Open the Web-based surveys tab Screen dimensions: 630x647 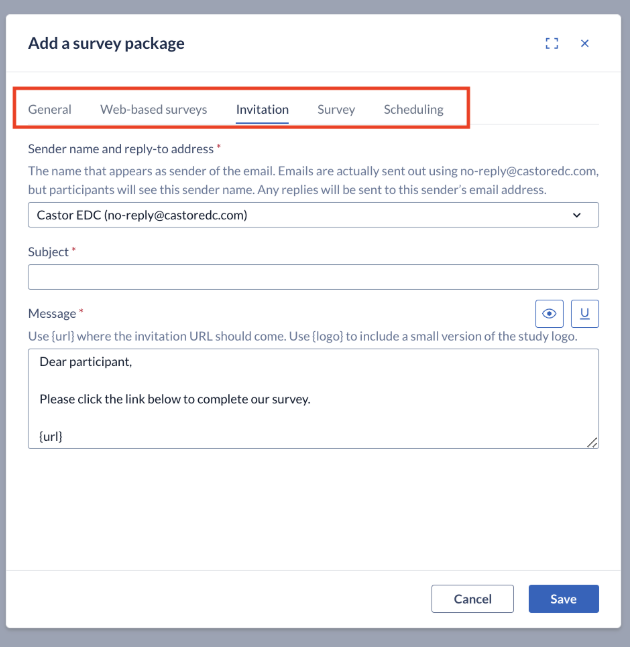pos(153,109)
